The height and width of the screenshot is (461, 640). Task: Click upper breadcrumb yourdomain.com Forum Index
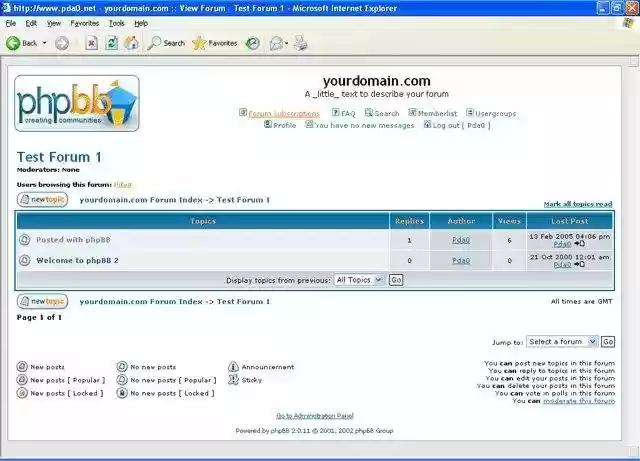point(141,200)
